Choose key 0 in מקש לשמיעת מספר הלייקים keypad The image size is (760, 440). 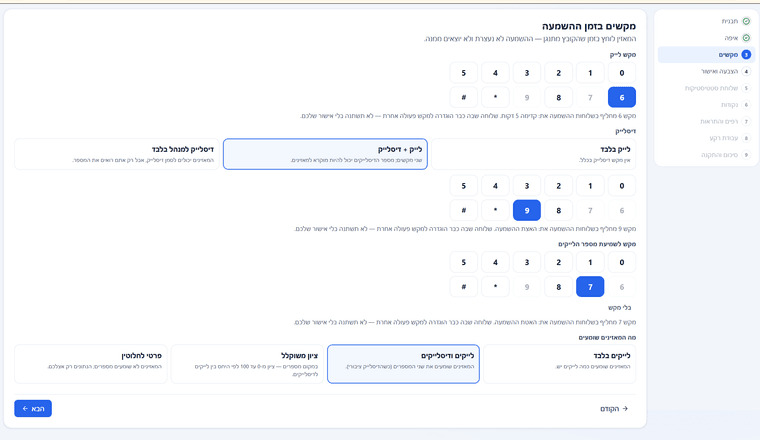point(622,262)
